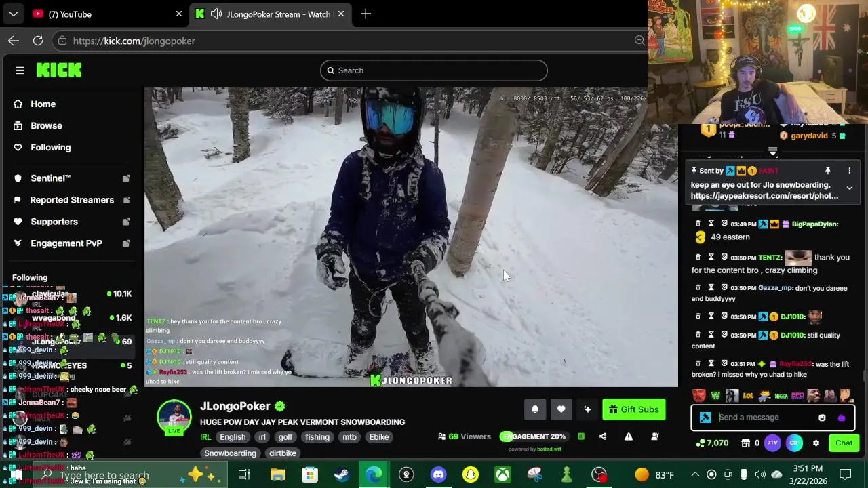868x488 pixels.
Task: Click the search icon at the address bar end
Action: click(639, 41)
